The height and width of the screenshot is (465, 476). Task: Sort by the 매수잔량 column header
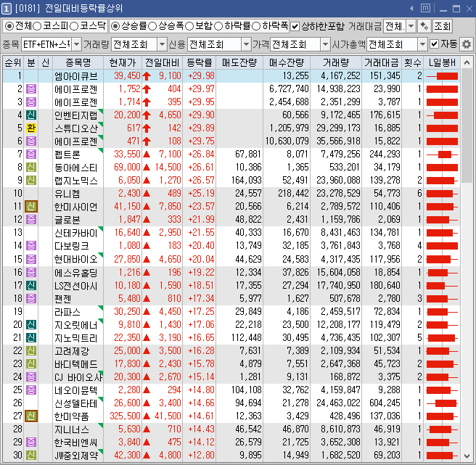click(x=287, y=62)
